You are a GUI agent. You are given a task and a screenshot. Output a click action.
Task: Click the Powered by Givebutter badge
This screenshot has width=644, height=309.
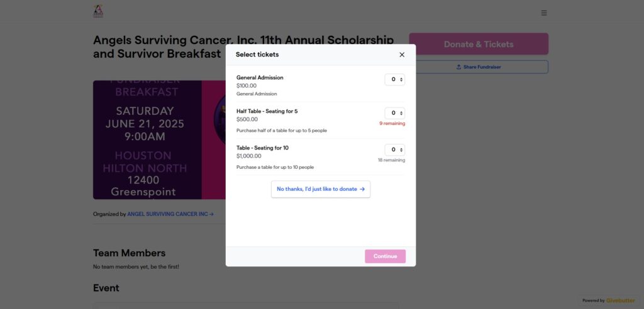(608, 300)
